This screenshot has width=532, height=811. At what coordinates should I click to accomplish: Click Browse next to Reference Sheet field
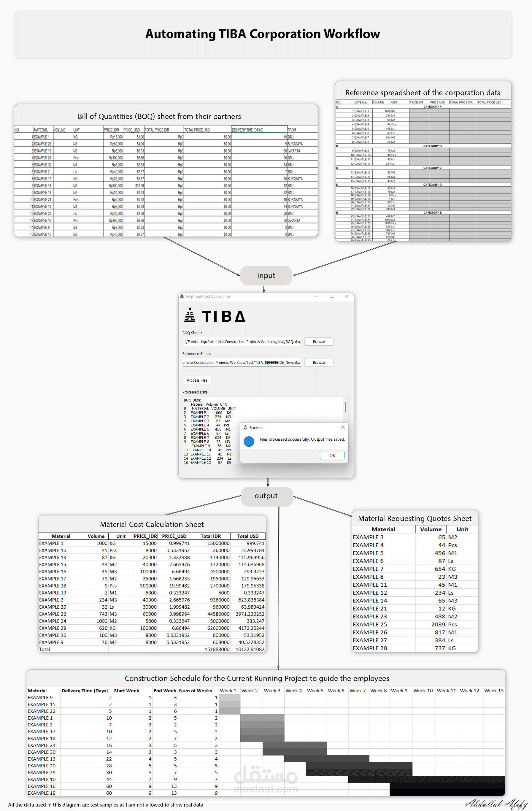(319, 363)
